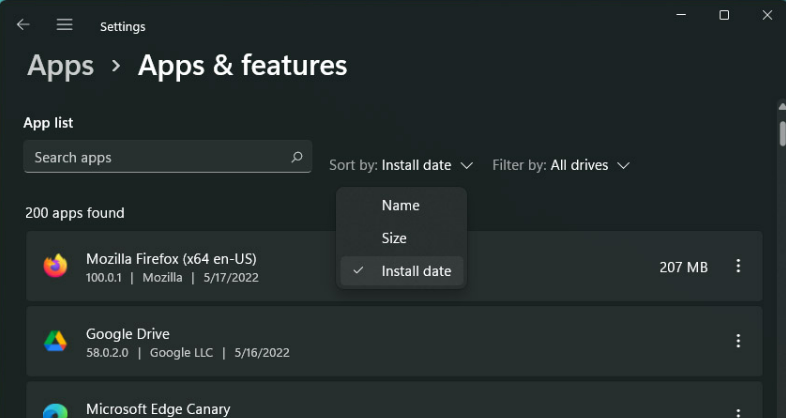Expand the Filter by All drives dropdown
The width and height of the screenshot is (786, 418).
561,165
